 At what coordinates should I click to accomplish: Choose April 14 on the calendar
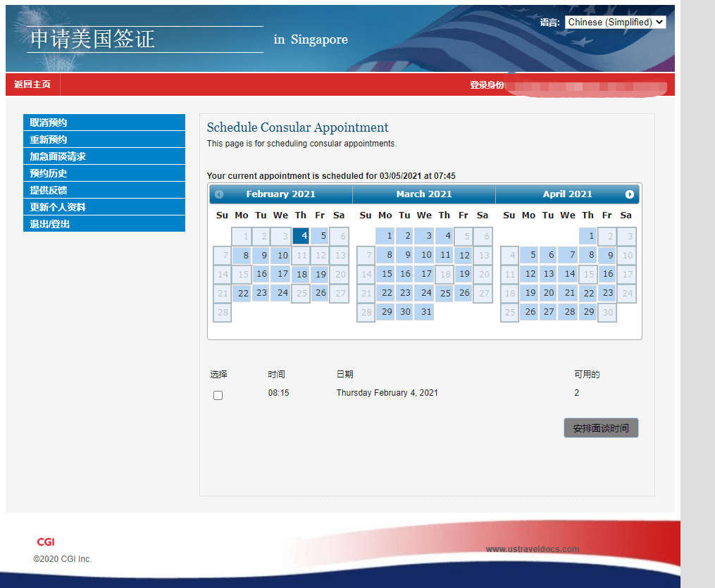569,274
